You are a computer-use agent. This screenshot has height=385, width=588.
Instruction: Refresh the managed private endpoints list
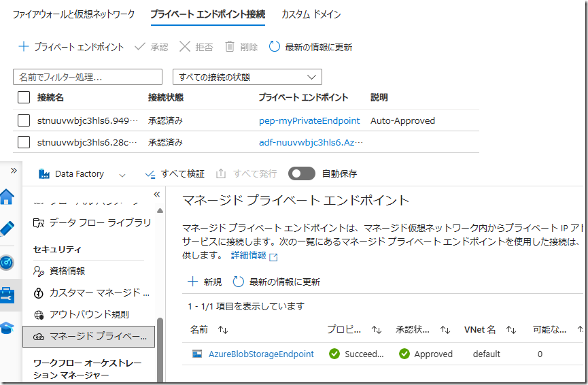coord(277,282)
